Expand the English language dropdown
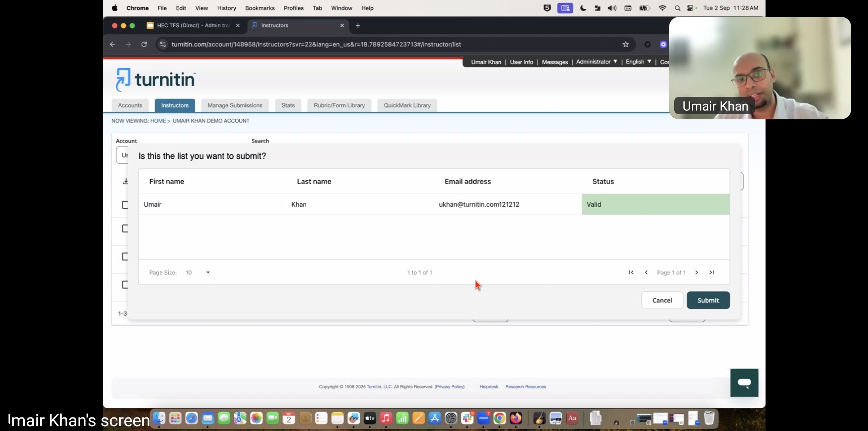The width and height of the screenshot is (868, 431). pos(638,62)
